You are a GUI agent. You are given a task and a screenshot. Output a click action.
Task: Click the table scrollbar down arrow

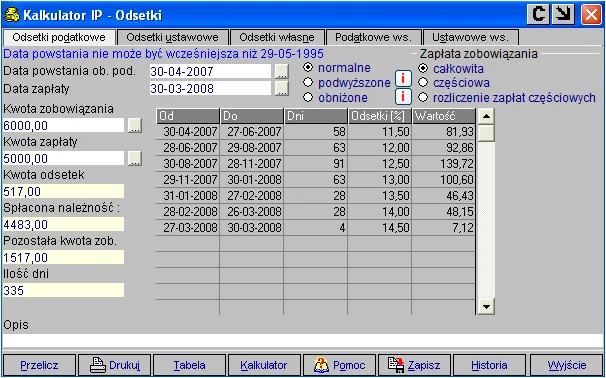[486, 307]
